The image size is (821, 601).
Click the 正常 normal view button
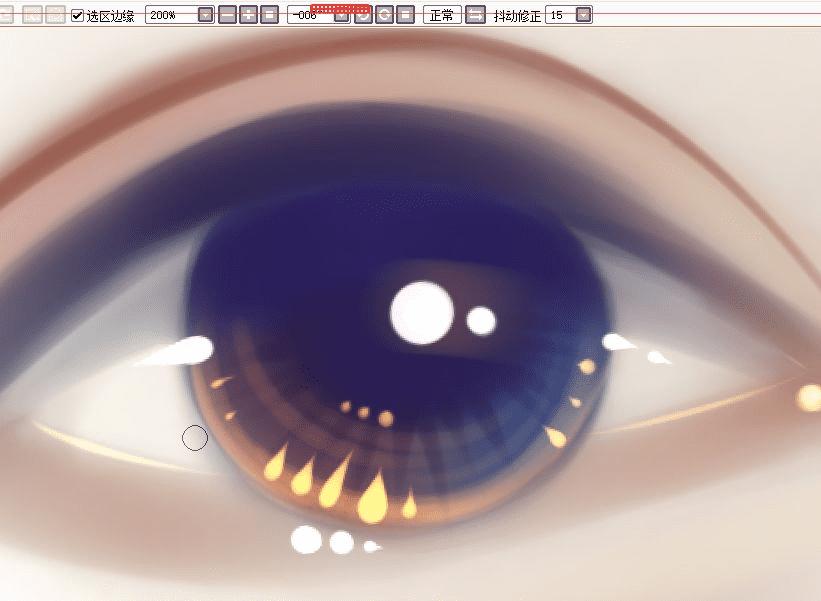[x=442, y=15]
